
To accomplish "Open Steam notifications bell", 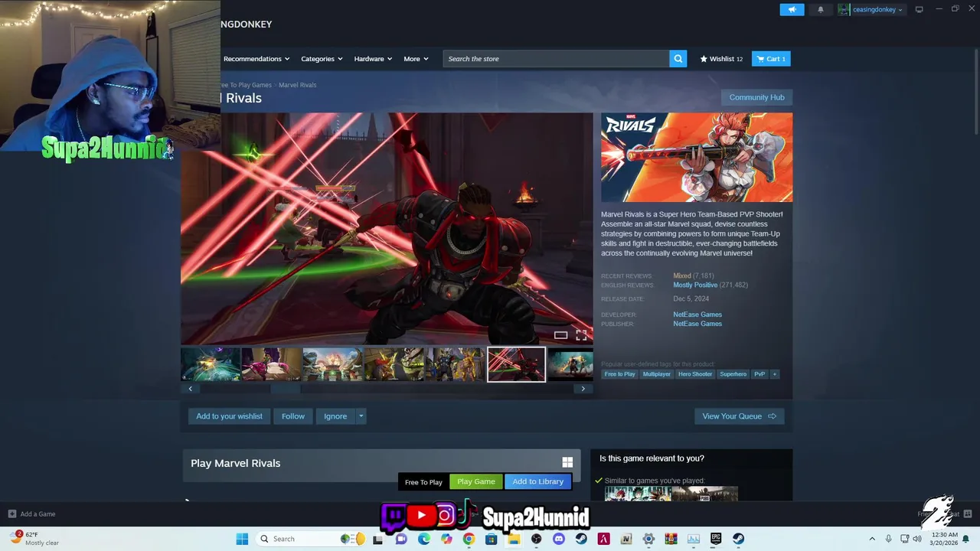I will (x=821, y=10).
